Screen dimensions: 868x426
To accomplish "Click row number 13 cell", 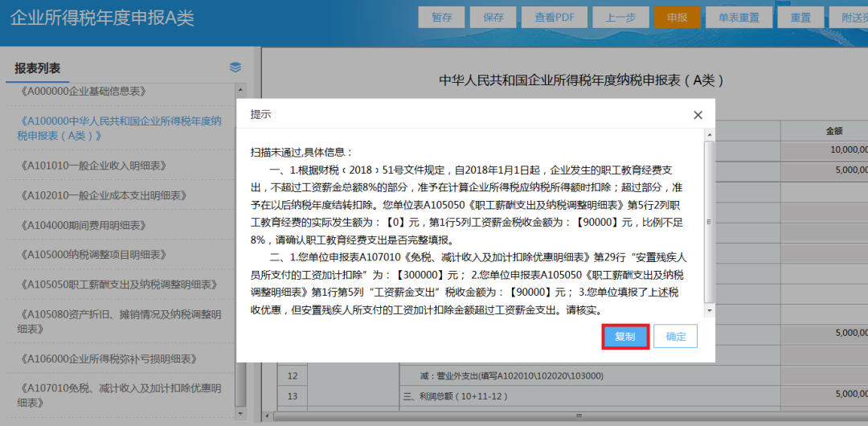I will (293, 395).
